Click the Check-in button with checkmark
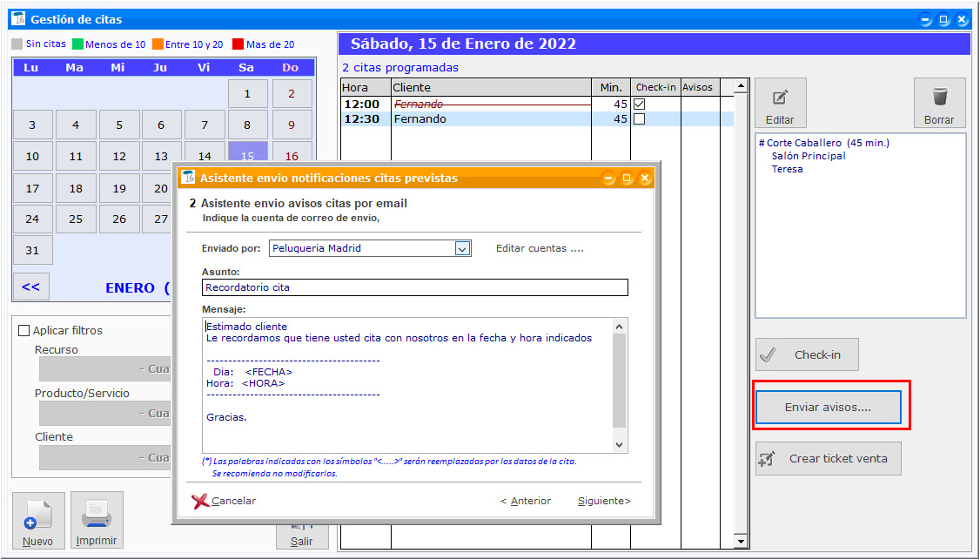Viewport: 980px width, 560px height. (807, 354)
